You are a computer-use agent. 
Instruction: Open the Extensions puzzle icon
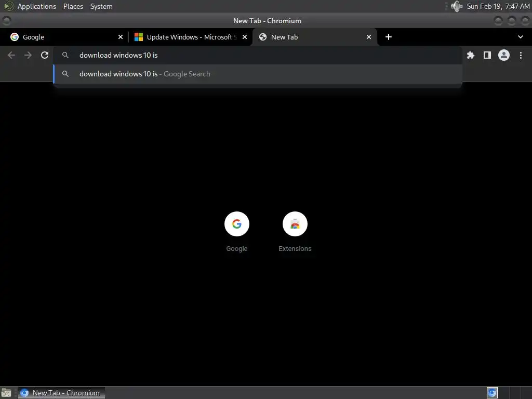coord(470,55)
